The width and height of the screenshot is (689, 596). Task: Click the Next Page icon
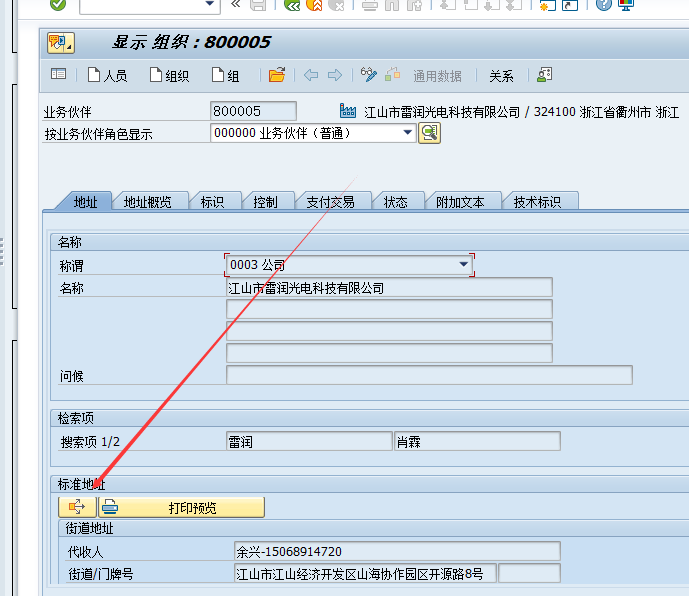coord(491,5)
